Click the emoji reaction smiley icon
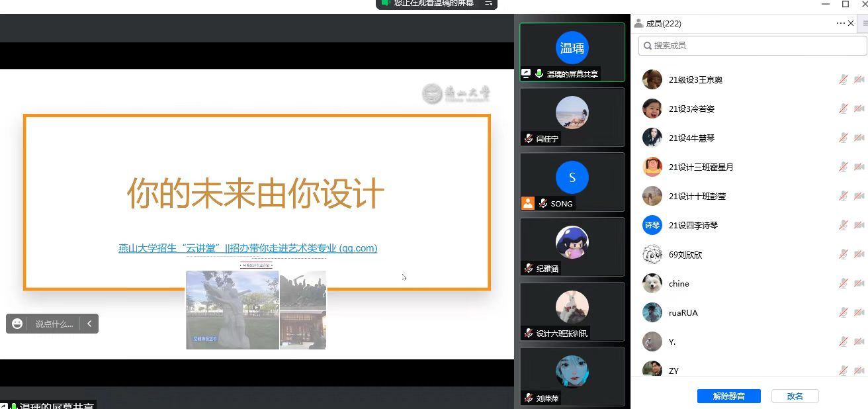This screenshot has height=409, width=868. [x=17, y=324]
